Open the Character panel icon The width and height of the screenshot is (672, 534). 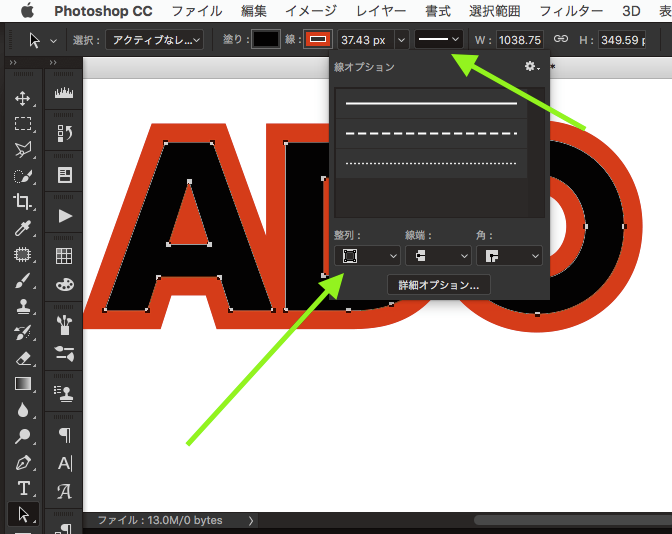[x=64, y=463]
